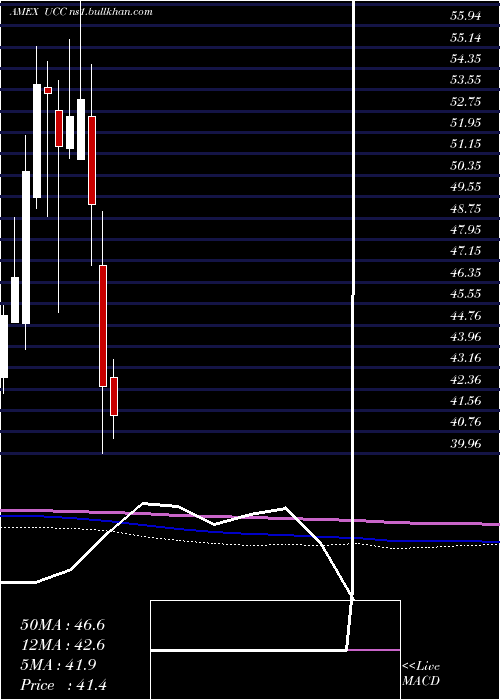Click the 42.36 price axis label
The width and height of the screenshot is (500, 700).
(466, 379)
